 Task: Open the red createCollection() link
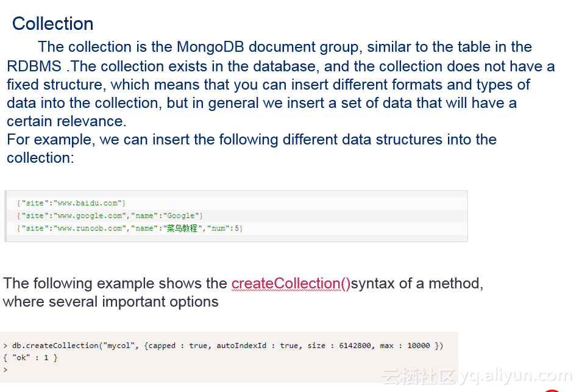click(291, 283)
